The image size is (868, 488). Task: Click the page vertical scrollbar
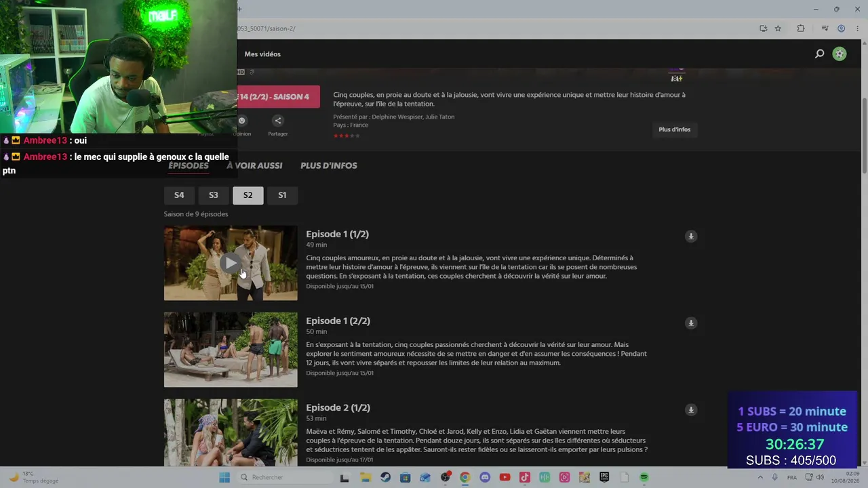click(x=864, y=136)
